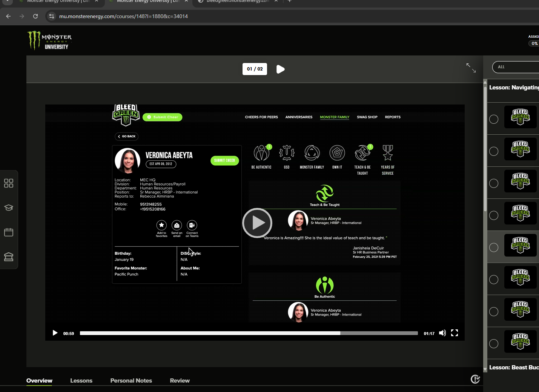539x392 pixels.
Task: Click the green Submit Cheer header button
Action: click(x=163, y=117)
